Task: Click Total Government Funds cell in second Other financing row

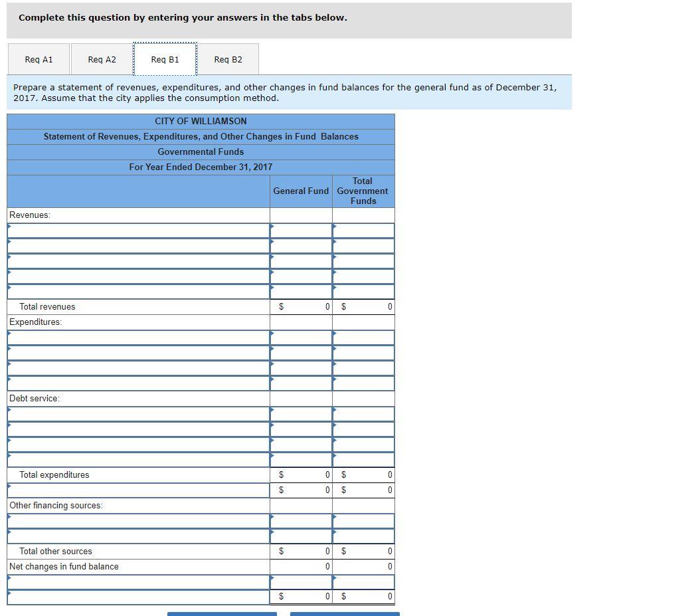Action: click(x=364, y=536)
